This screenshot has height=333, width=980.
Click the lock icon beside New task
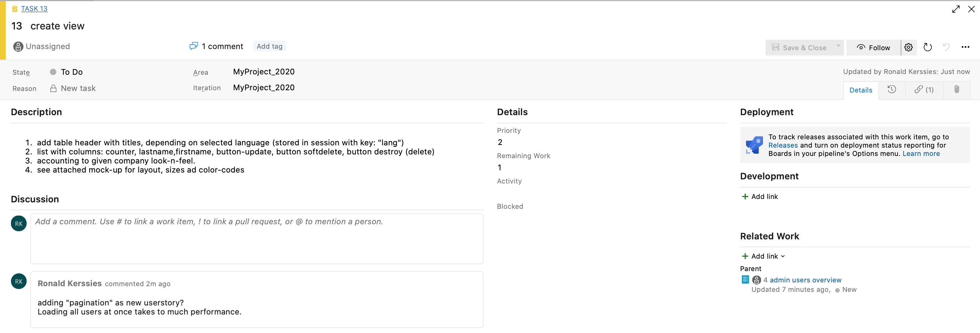[x=53, y=88]
